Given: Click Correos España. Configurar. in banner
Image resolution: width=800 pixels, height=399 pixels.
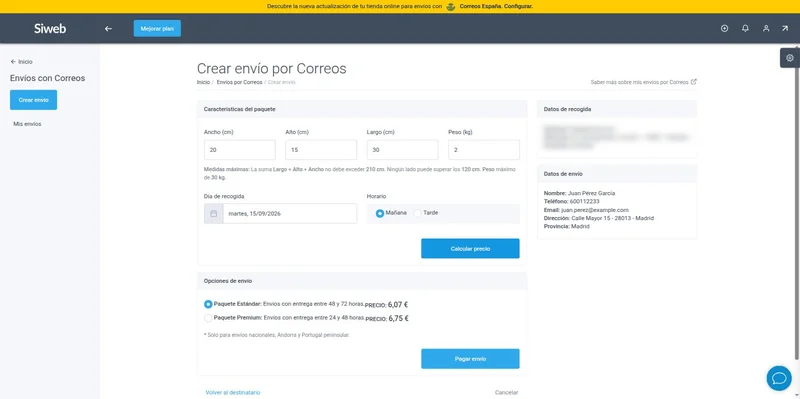Looking at the screenshot, I should 496,7.
